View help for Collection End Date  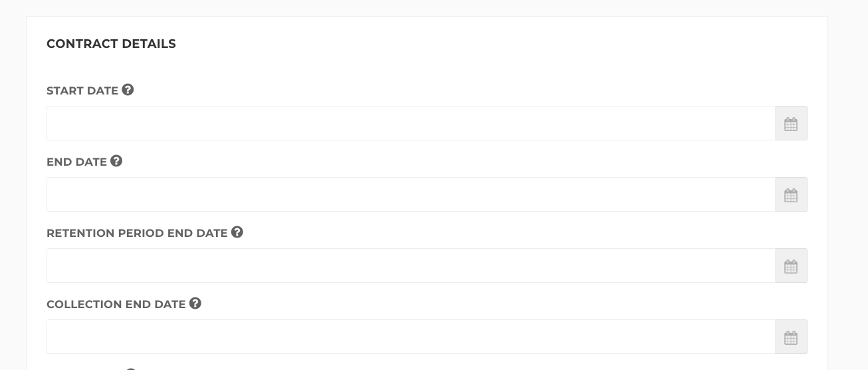point(195,303)
